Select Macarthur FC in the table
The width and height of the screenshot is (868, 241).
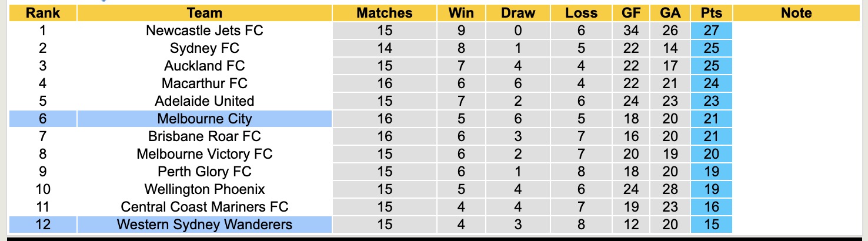(204, 83)
